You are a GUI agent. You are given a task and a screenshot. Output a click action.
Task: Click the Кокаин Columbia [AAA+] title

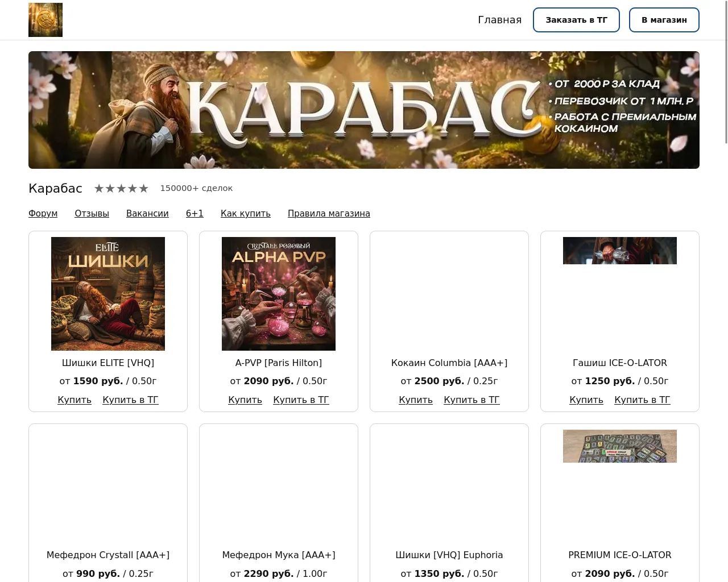(x=449, y=363)
